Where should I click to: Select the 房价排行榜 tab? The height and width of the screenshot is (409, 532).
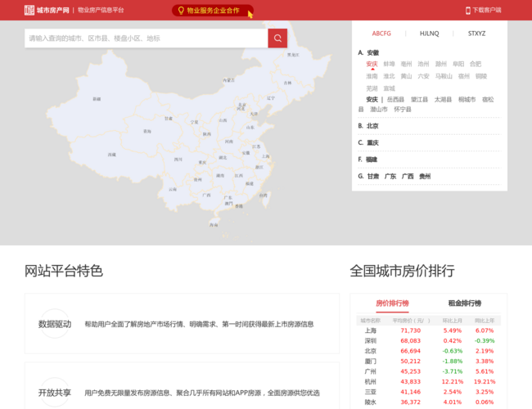(392, 303)
